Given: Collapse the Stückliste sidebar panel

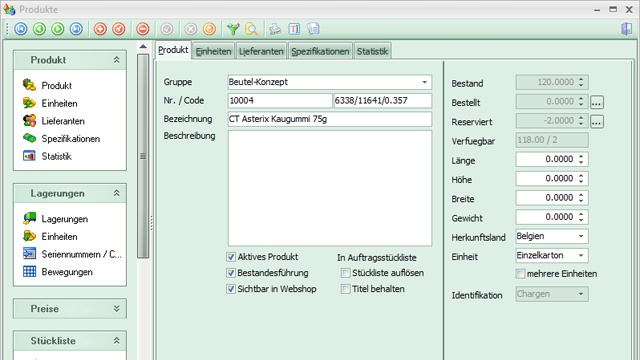Looking at the screenshot, I should 116,340.
